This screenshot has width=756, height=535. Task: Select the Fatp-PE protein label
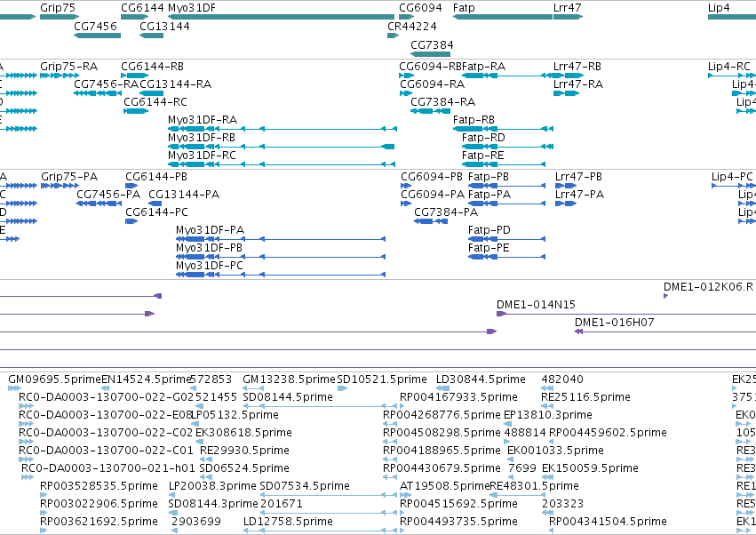coord(489,248)
